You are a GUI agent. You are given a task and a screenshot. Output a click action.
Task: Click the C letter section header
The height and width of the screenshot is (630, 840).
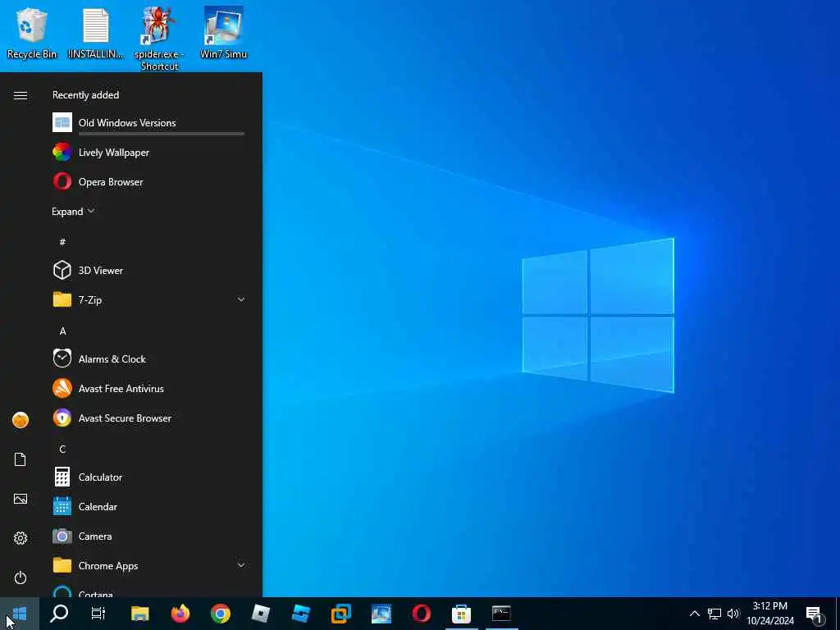point(62,449)
